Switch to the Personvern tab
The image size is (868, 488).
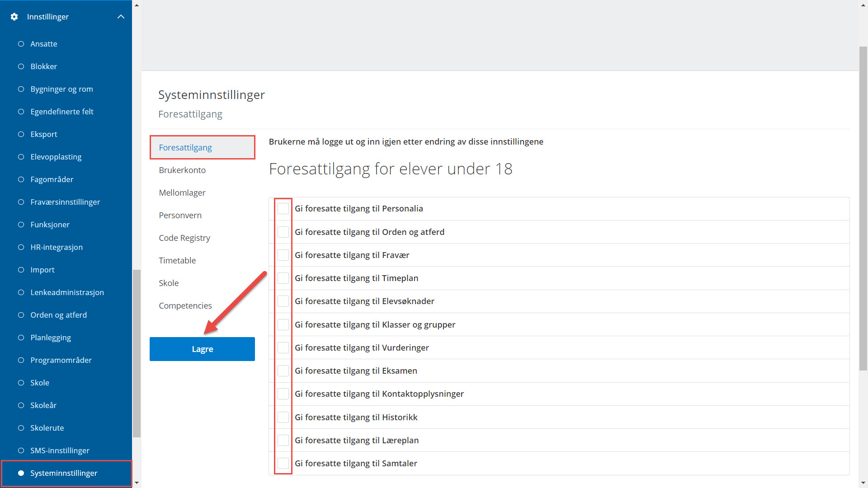pyautogui.click(x=180, y=216)
